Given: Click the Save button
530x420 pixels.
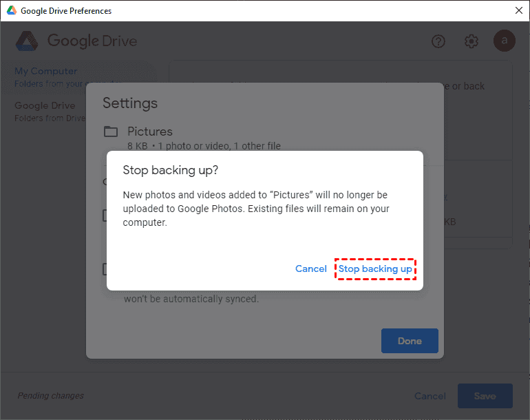Looking at the screenshot, I should 485,396.
